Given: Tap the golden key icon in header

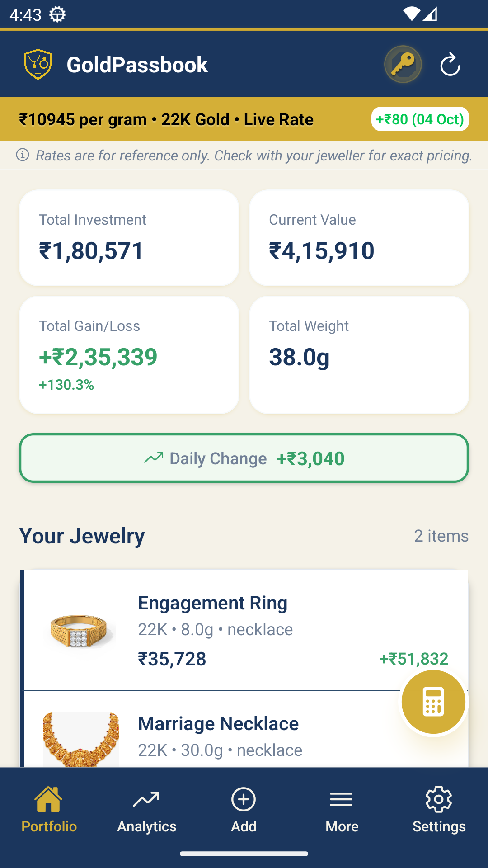Looking at the screenshot, I should pyautogui.click(x=403, y=65).
